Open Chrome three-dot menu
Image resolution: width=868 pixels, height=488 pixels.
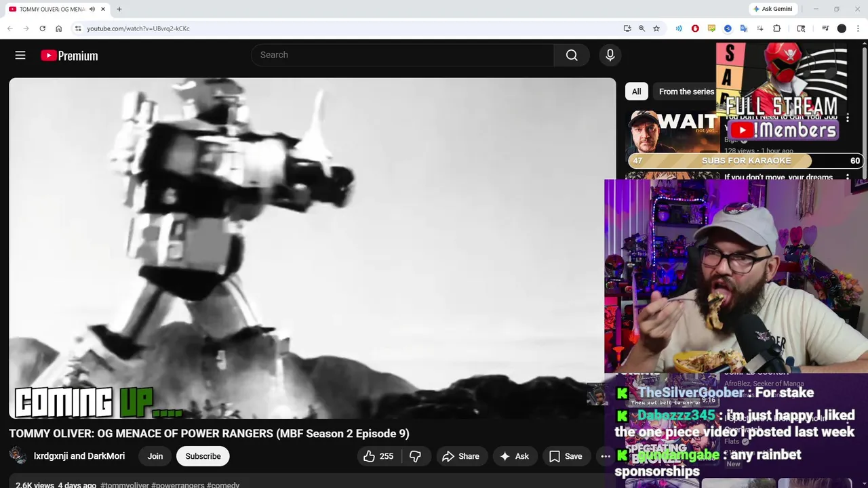[x=859, y=28]
